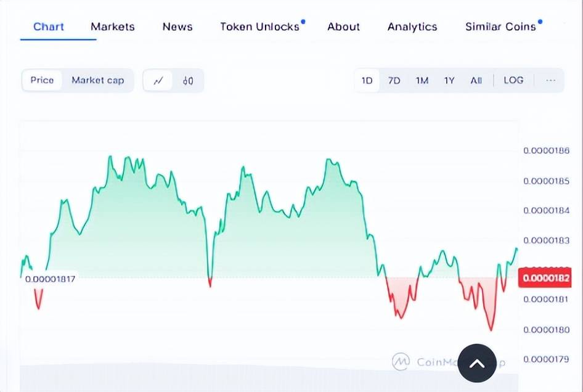The image size is (583, 392).
Task: Toggle the Price view
Action: click(x=42, y=81)
